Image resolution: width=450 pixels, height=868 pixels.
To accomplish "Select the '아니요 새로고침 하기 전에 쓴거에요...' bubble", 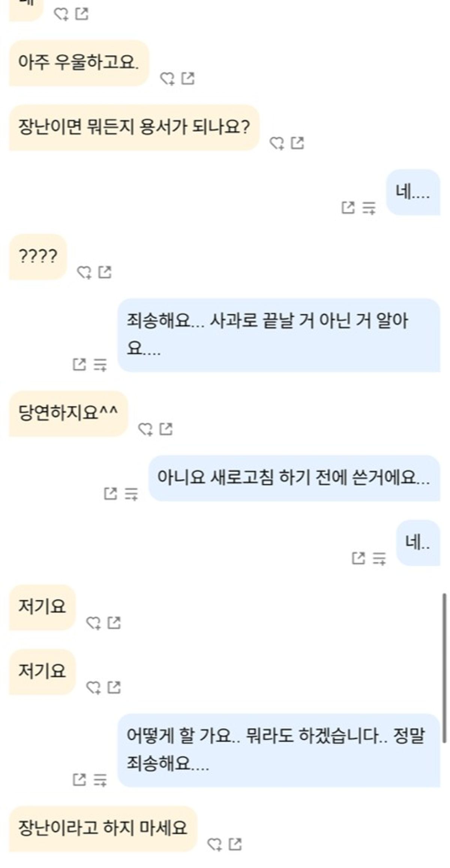I will click(294, 478).
